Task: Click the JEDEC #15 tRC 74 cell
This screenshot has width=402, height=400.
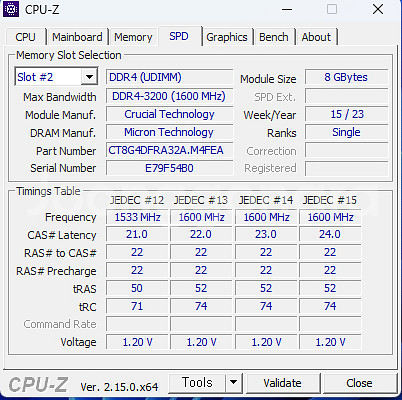Action: (x=330, y=306)
